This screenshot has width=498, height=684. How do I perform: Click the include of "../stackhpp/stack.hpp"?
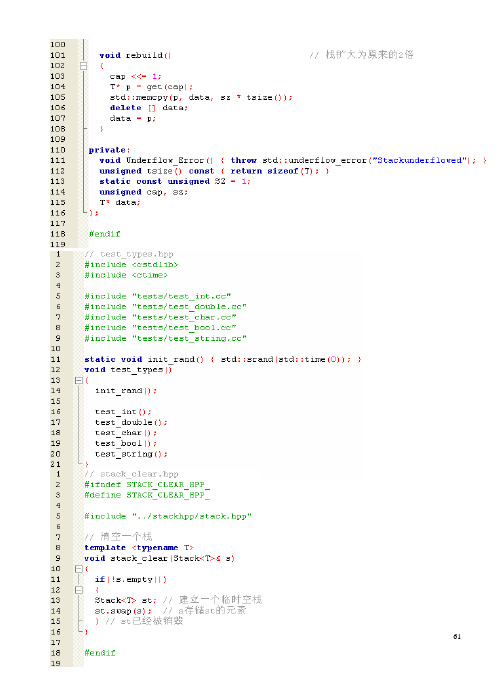pos(168,516)
